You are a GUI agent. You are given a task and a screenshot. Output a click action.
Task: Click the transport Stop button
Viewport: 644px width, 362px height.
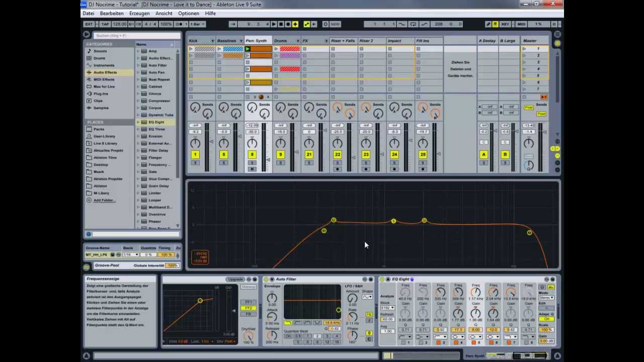click(281, 24)
